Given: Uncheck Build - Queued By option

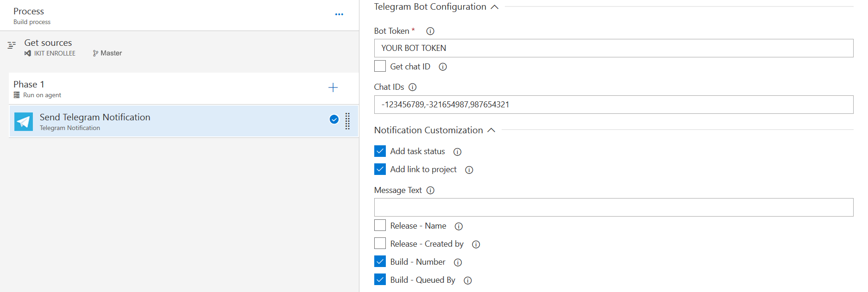Looking at the screenshot, I should [x=380, y=280].
